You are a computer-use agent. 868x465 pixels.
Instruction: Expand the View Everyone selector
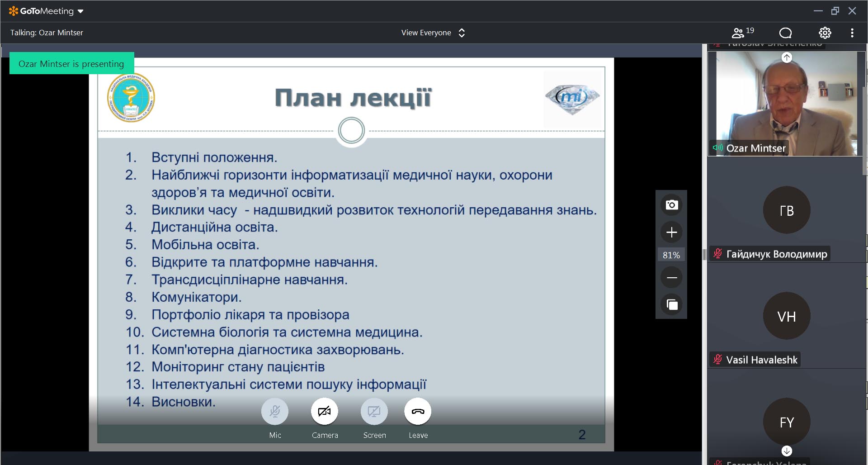[433, 33]
